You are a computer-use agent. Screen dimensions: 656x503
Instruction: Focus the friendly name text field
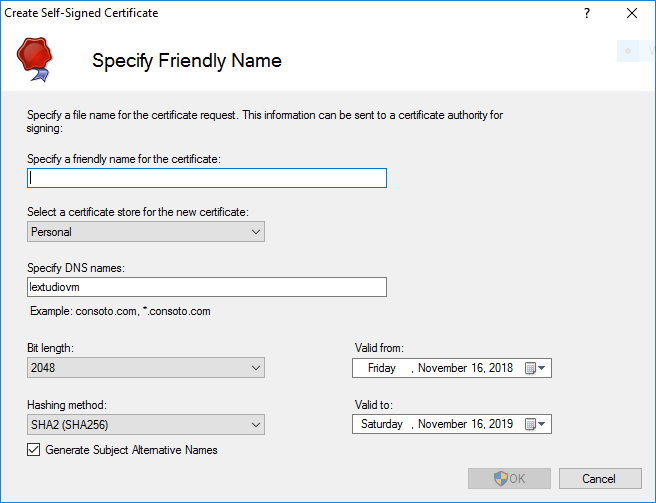pyautogui.click(x=207, y=178)
